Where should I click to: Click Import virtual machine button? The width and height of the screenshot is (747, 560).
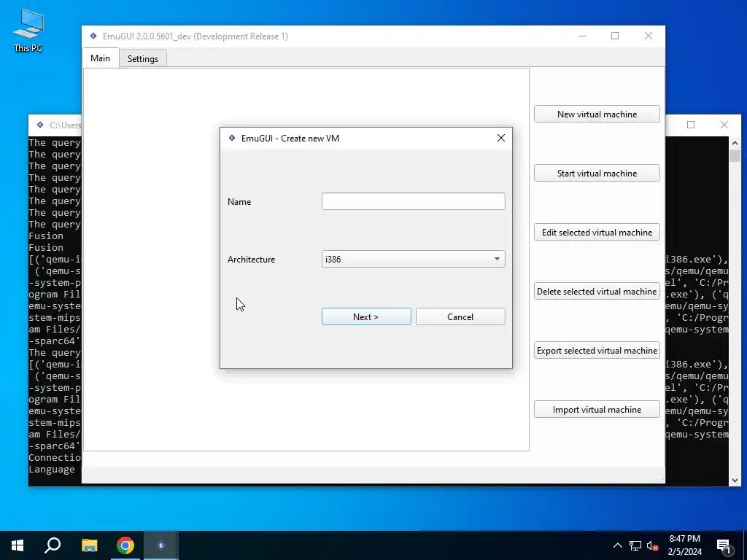tap(597, 410)
